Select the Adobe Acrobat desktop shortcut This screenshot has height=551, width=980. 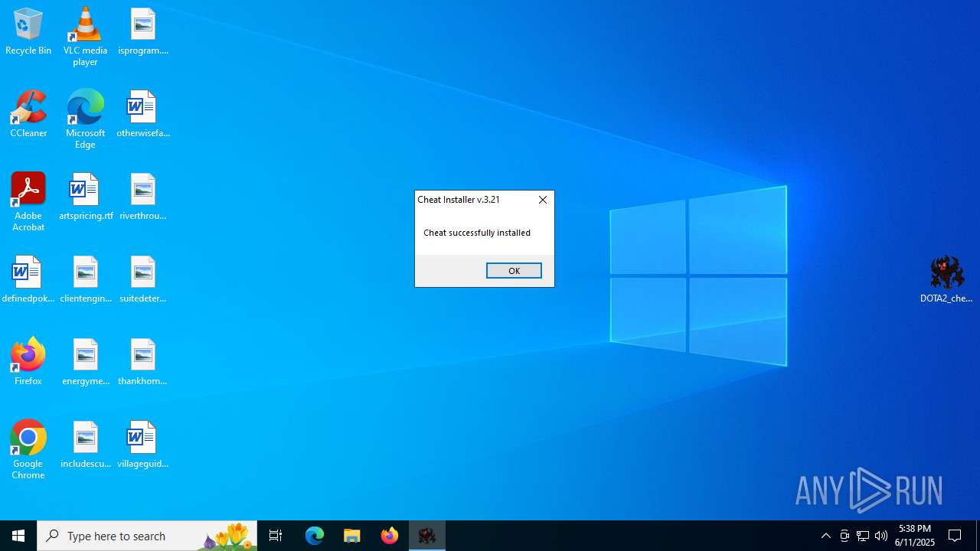tap(28, 202)
